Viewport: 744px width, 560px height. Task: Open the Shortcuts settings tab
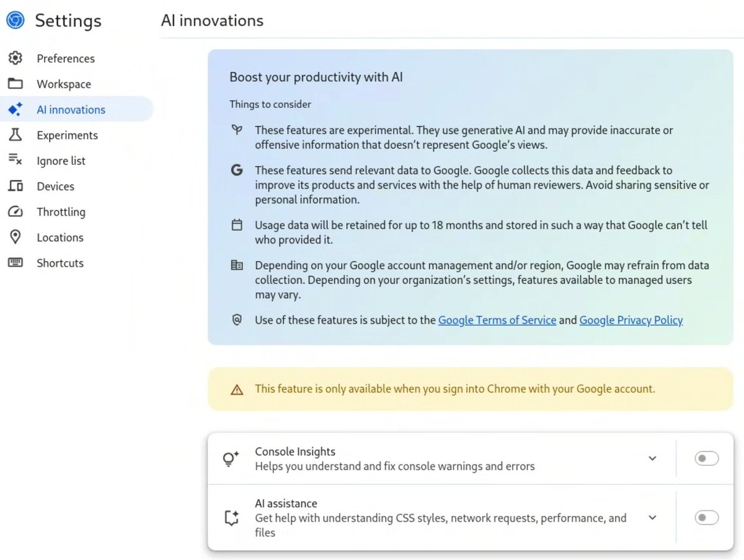coord(77,262)
